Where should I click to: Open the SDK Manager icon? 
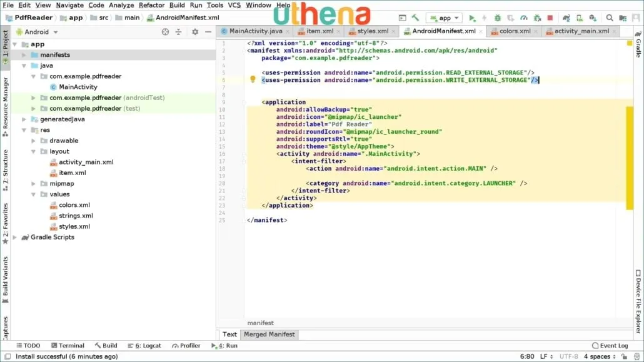(593, 18)
